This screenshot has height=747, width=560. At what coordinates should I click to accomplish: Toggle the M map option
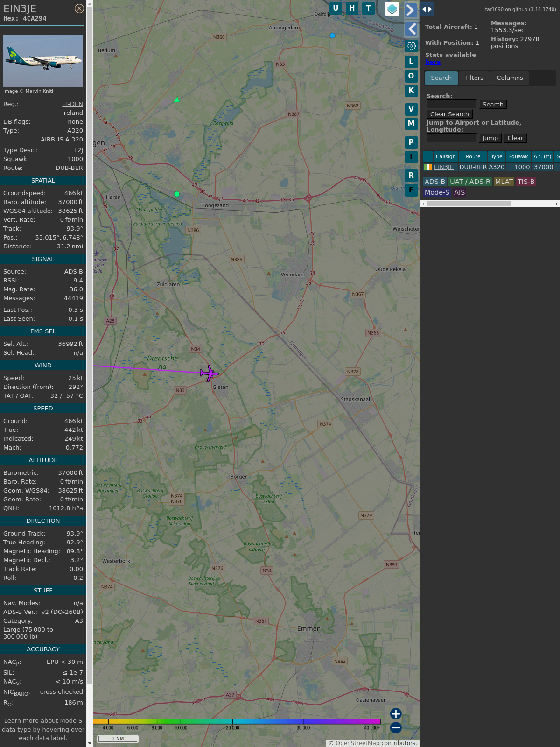point(411,124)
